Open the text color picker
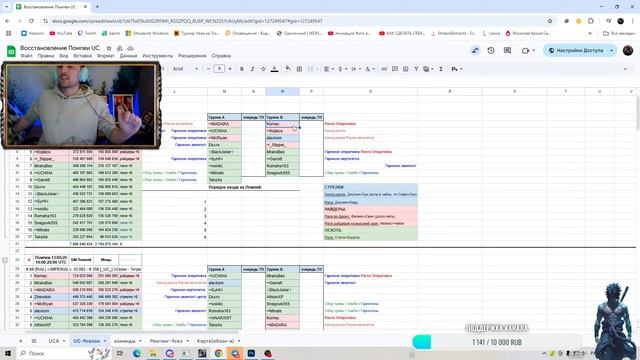 click(275, 69)
